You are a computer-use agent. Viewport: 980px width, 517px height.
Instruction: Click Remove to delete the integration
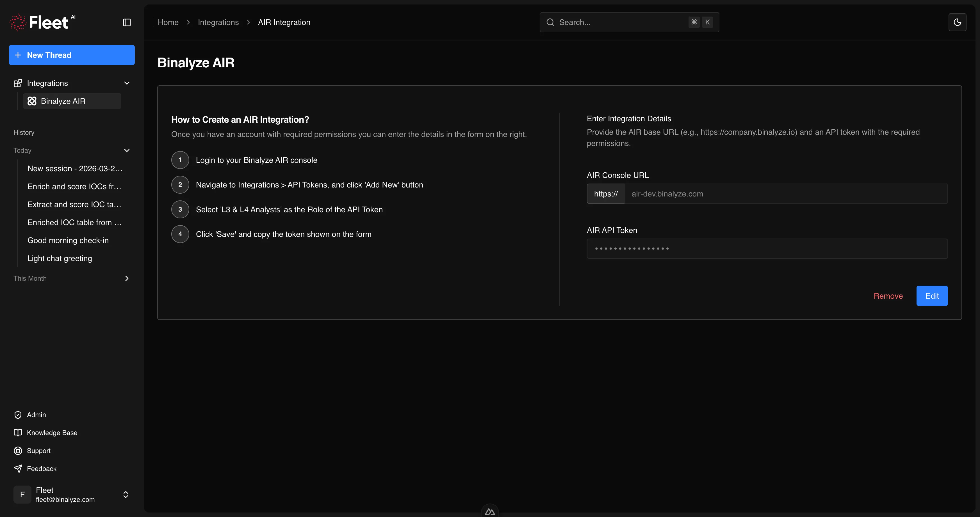888,296
